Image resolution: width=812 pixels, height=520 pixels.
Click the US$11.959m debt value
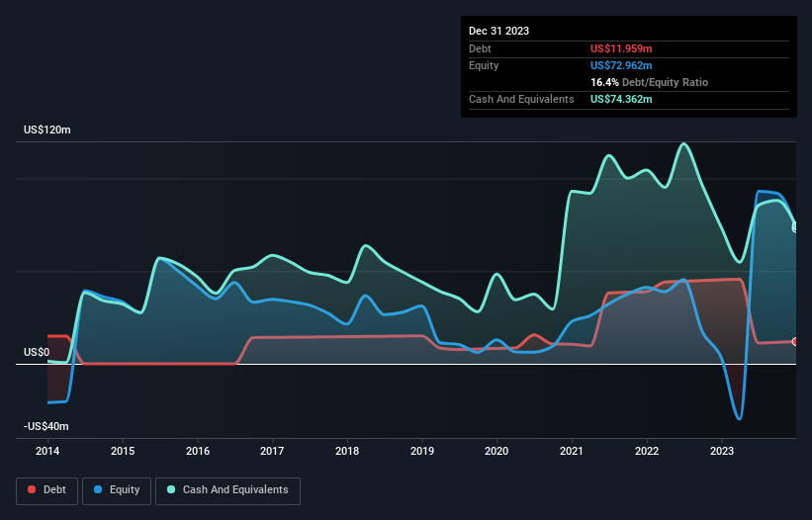[621, 48]
